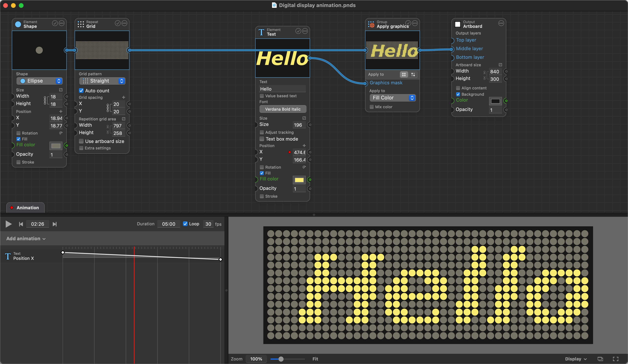Jump to the animation end

point(55,224)
